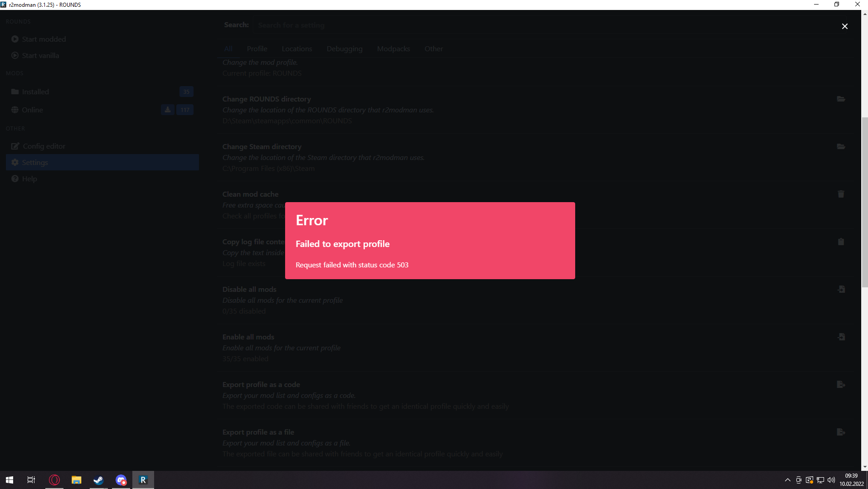Click the Error dialog heading
Image resolution: width=868 pixels, height=489 pixels.
[x=312, y=220]
